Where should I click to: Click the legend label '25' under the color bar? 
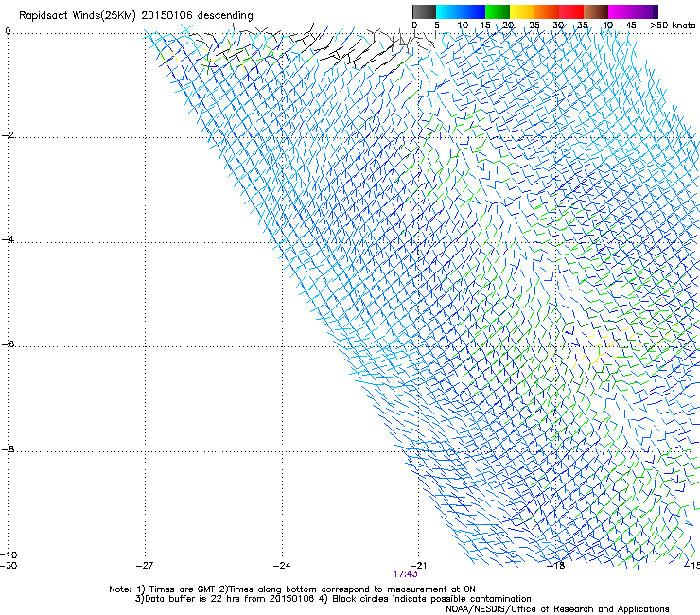point(534,26)
